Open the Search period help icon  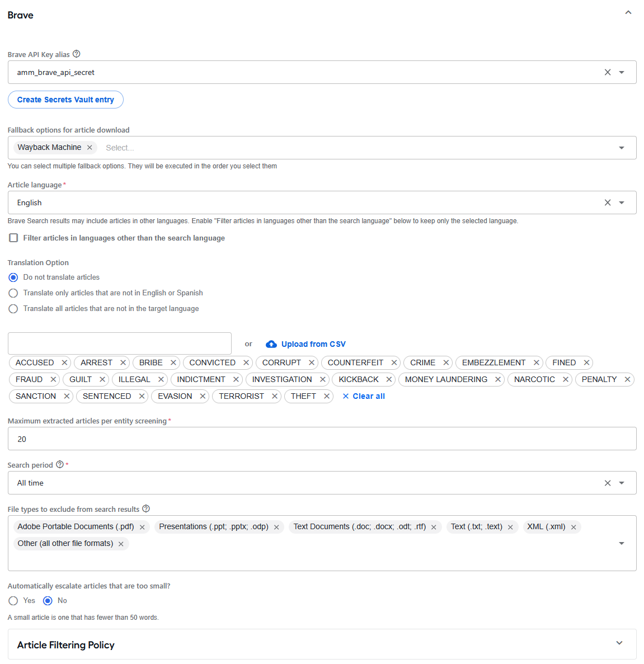click(60, 464)
